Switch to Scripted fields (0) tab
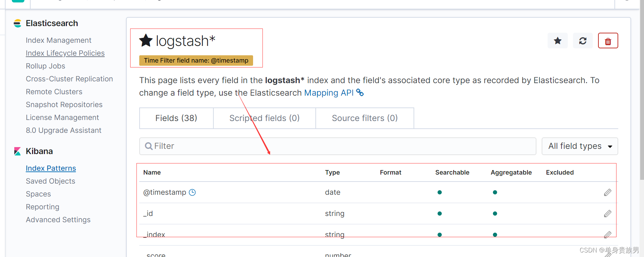The height and width of the screenshot is (257, 644). pyautogui.click(x=265, y=118)
